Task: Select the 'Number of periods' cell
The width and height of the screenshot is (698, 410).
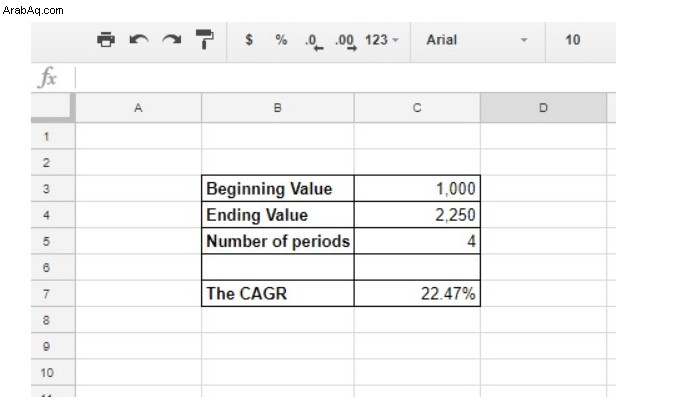Action: click(278, 241)
